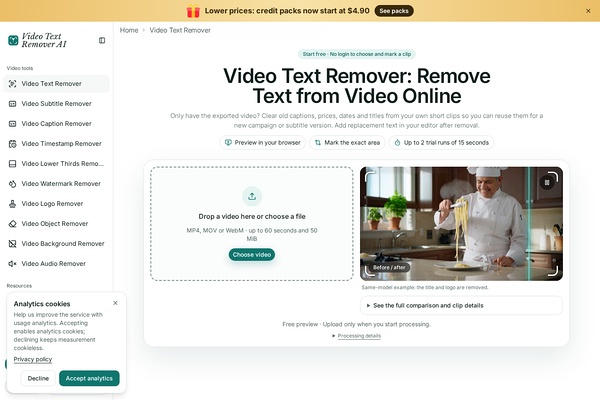Viewport: 600px width, 400px height.
Task: Select Video Lower Thirds Remover label
Action: [x=63, y=164]
